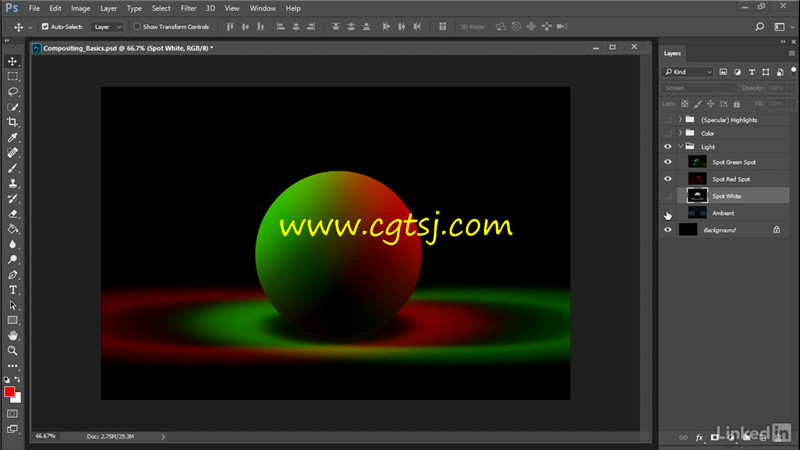Screen dimensions: 800x450
Task: Open the workspace switcher dropdown
Action: pyautogui.click(x=783, y=27)
